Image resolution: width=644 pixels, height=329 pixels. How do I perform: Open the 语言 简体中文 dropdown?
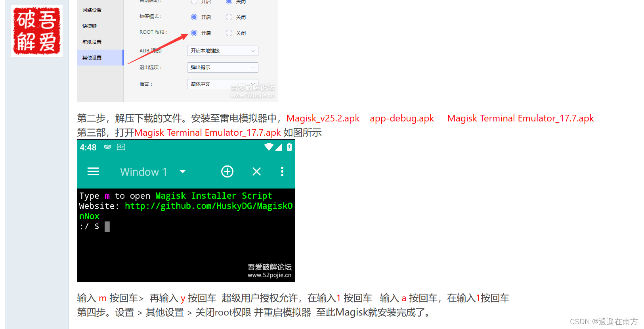[x=222, y=84]
